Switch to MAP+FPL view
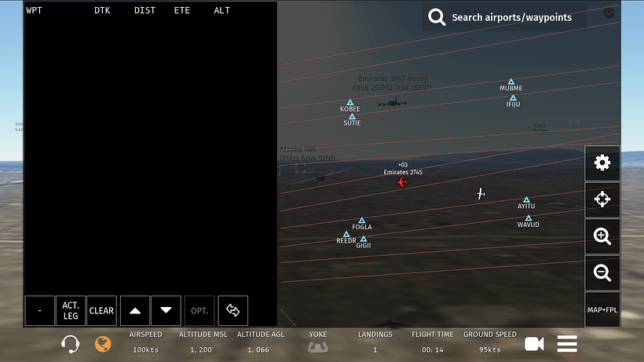The image size is (644, 362). pyautogui.click(x=602, y=310)
